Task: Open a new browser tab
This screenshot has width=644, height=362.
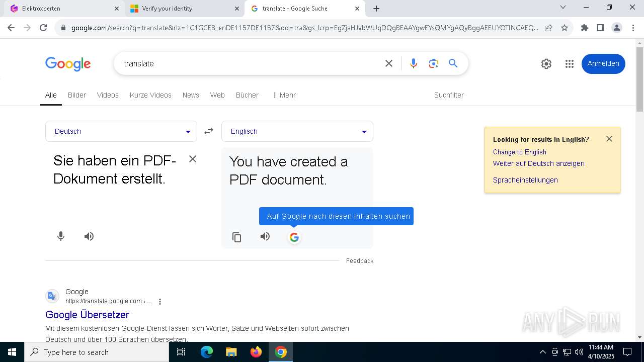Action: point(376,9)
